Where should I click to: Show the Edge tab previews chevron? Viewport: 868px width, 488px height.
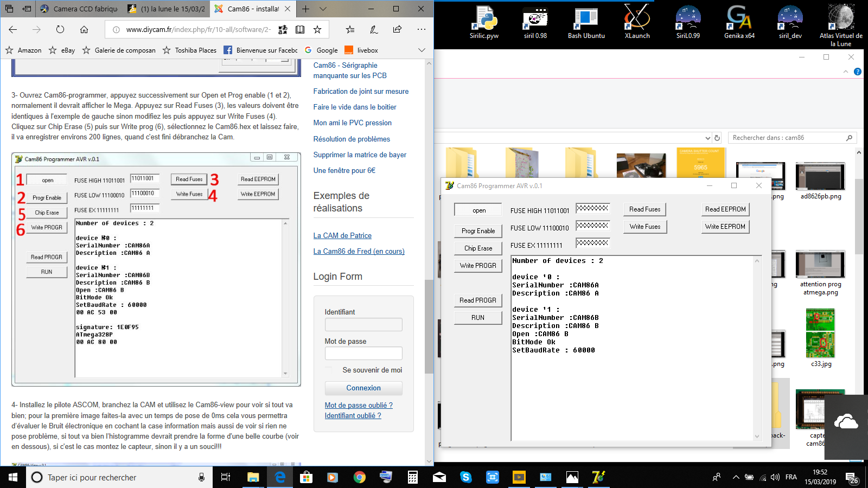pos(323,9)
